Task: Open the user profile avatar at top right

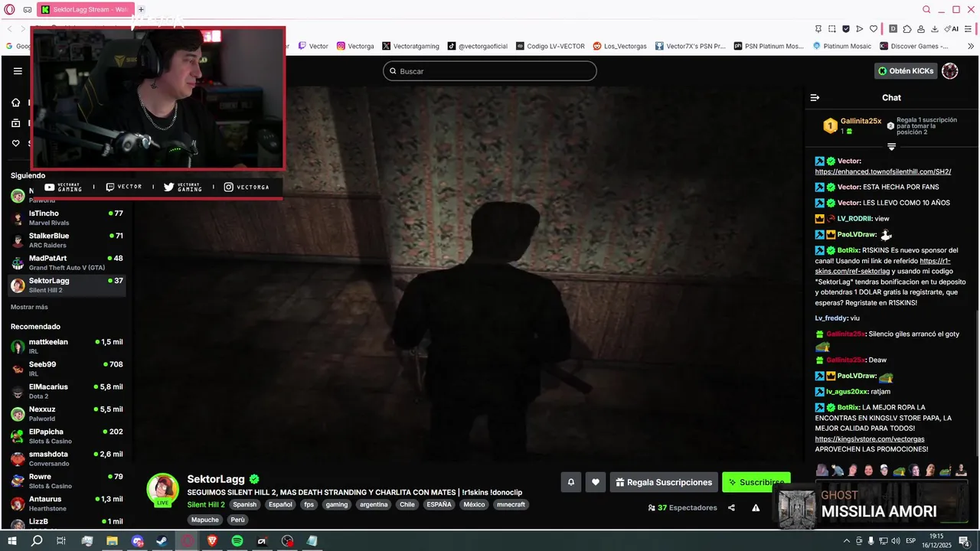Action: coord(950,71)
